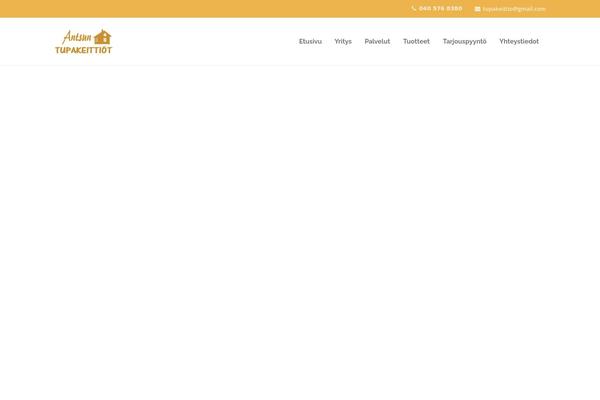Click the Antsun Tupakeittiöt logo

point(83,41)
